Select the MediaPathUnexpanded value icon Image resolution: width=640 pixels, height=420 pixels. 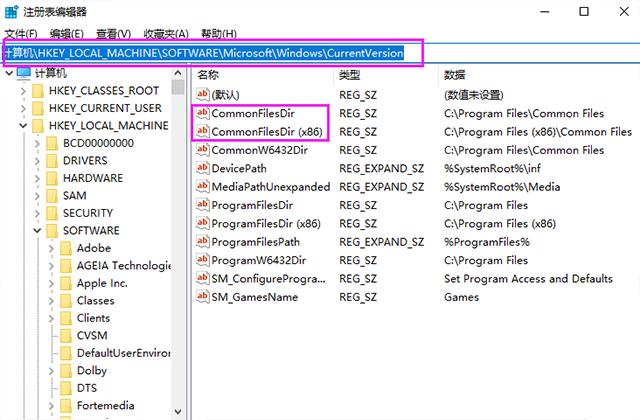coord(202,187)
